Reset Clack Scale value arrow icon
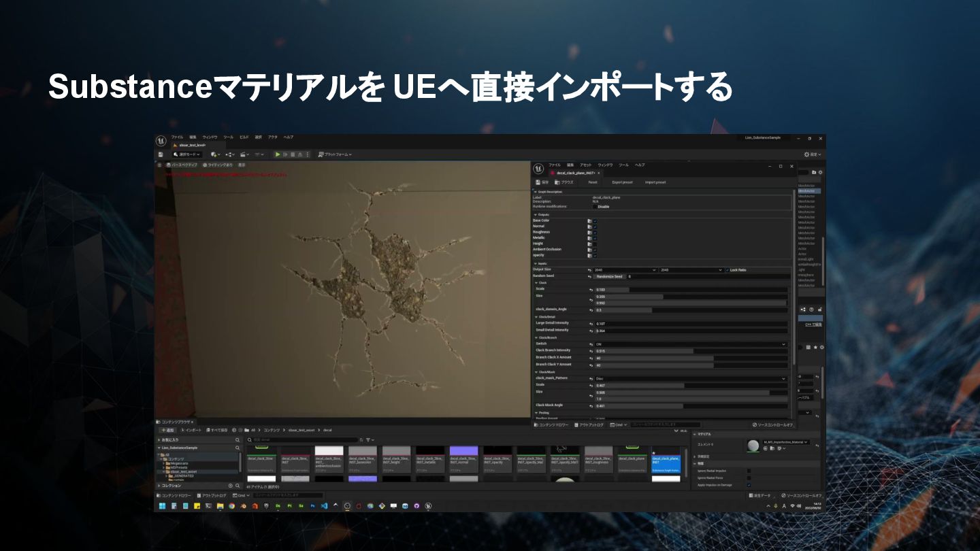This screenshot has width=980, height=551. (x=590, y=290)
